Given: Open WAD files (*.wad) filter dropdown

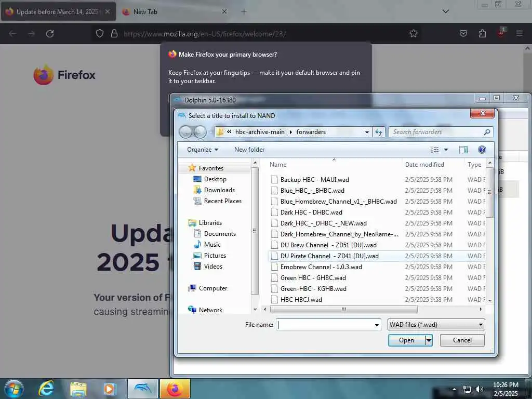Looking at the screenshot, I should click(x=436, y=325).
